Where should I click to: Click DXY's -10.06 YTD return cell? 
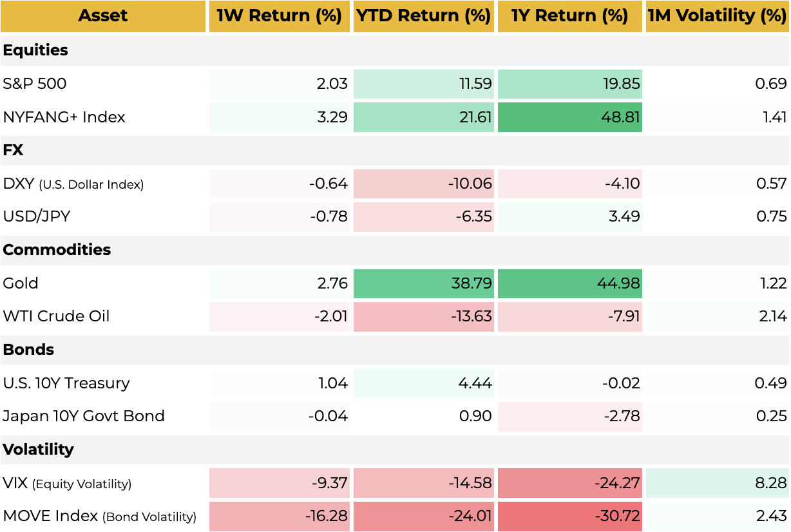[x=423, y=184]
